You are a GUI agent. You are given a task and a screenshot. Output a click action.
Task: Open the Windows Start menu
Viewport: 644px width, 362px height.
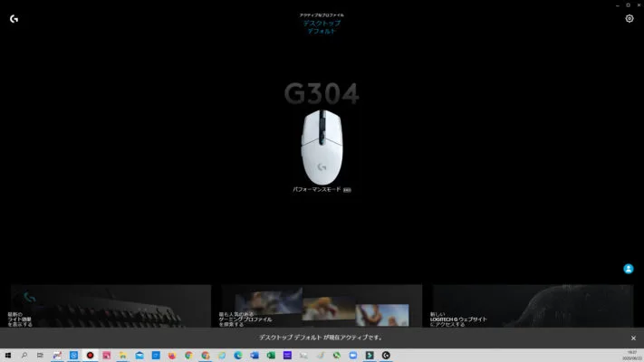8,356
